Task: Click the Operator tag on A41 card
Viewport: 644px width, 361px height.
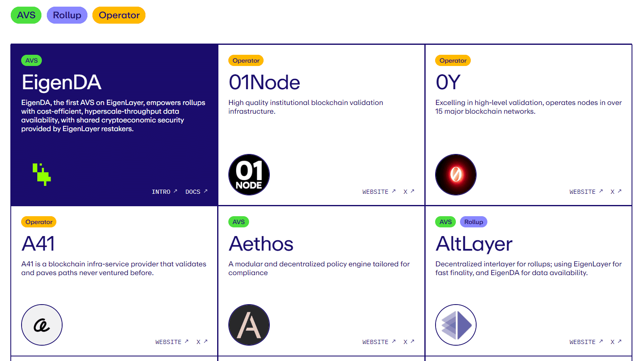Action: coord(39,222)
